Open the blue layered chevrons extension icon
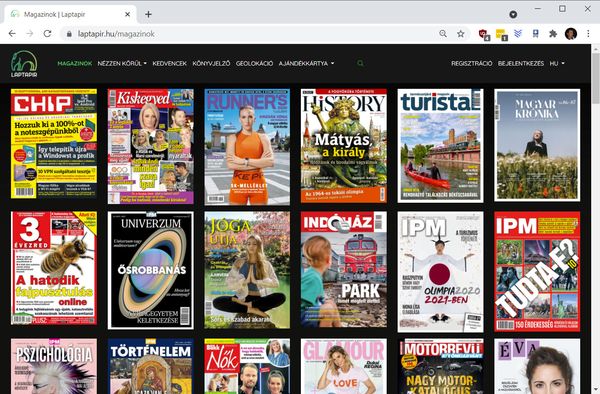 click(x=518, y=34)
